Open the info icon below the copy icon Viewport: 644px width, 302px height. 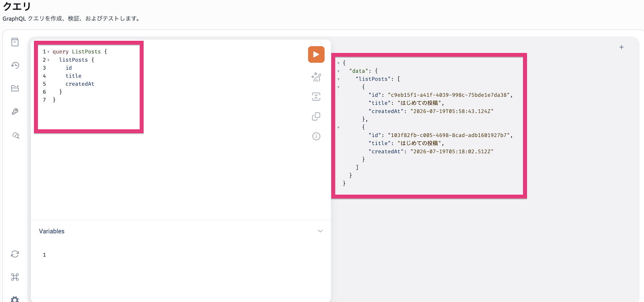(316, 136)
